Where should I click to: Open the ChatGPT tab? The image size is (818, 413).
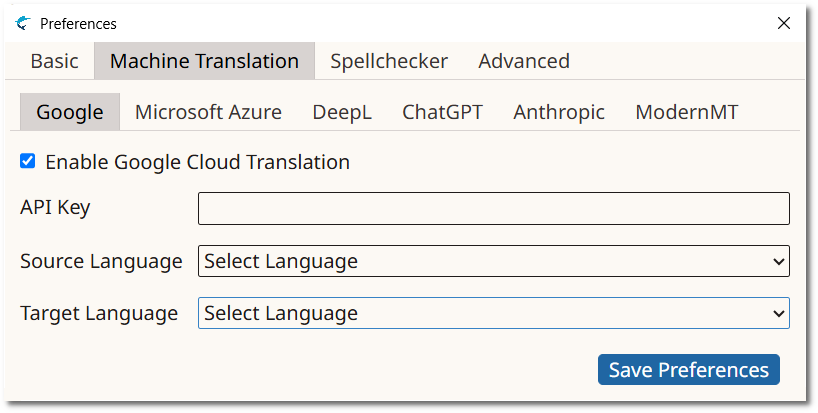click(x=442, y=112)
